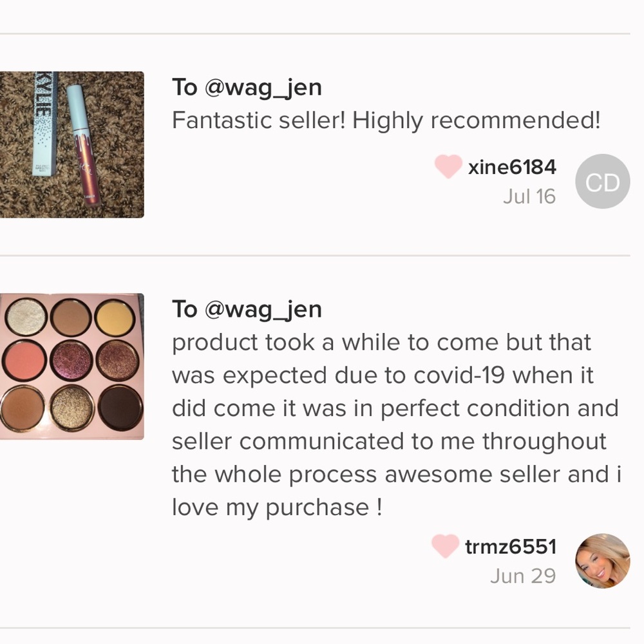This screenshot has width=644, height=644.
Task: Select the "Fantastic seller! Highly recommended!" text
Action: pos(386,121)
